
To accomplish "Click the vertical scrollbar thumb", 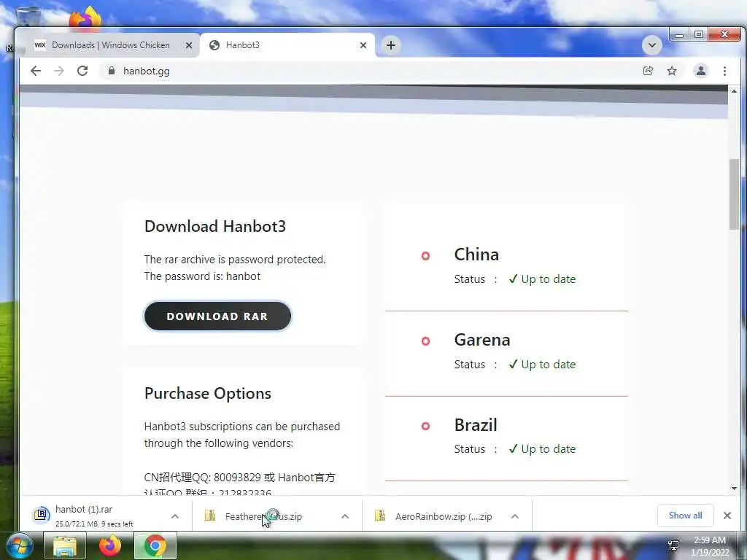I will click(x=734, y=194).
